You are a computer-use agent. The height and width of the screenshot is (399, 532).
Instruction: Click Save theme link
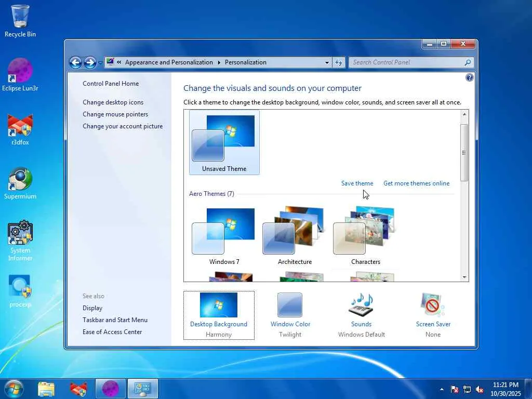tap(357, 183)
